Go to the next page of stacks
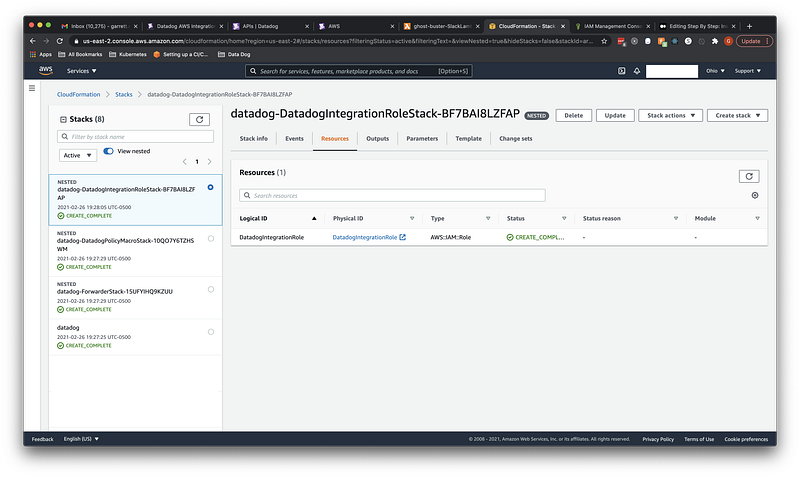This screenshot has height=477, width=800. pyautogui.click(x=209, y=162)
